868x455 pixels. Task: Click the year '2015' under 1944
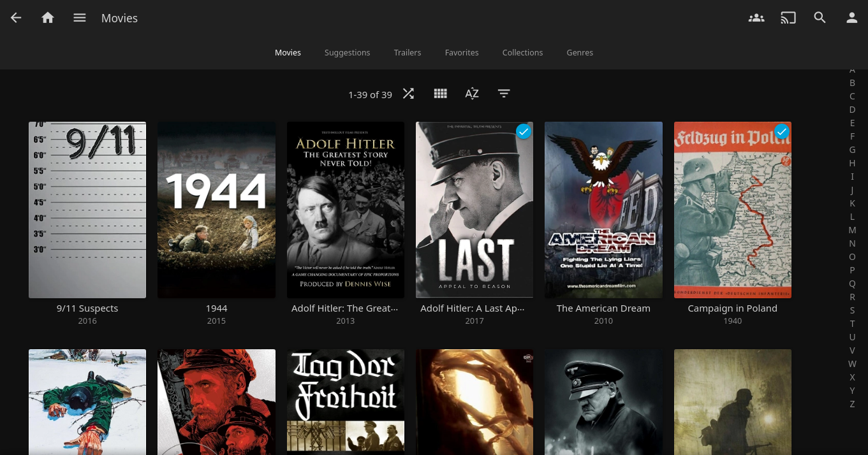pos(216,321)
